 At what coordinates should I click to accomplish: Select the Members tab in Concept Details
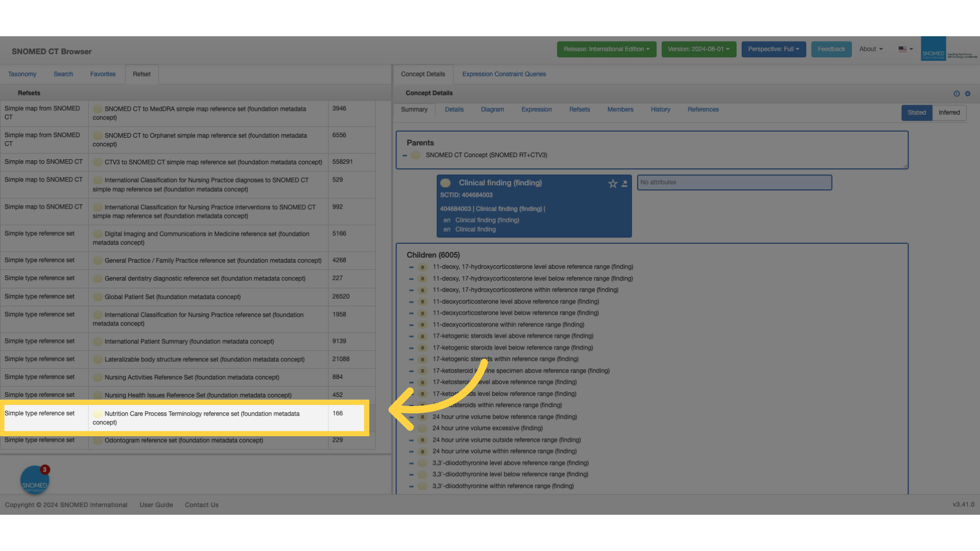coord(620,109)
